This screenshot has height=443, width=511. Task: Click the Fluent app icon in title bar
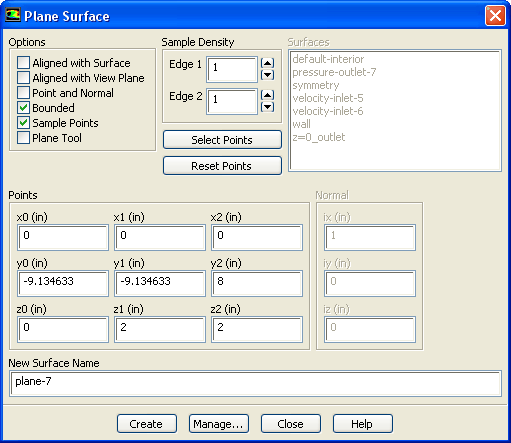tap(13, 15)
